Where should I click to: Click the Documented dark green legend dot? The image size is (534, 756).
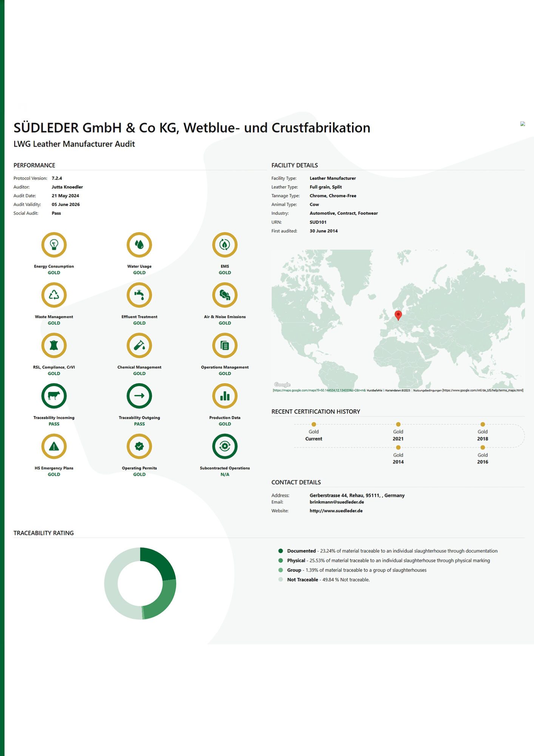pyautogui.click(x=281, y=551)
